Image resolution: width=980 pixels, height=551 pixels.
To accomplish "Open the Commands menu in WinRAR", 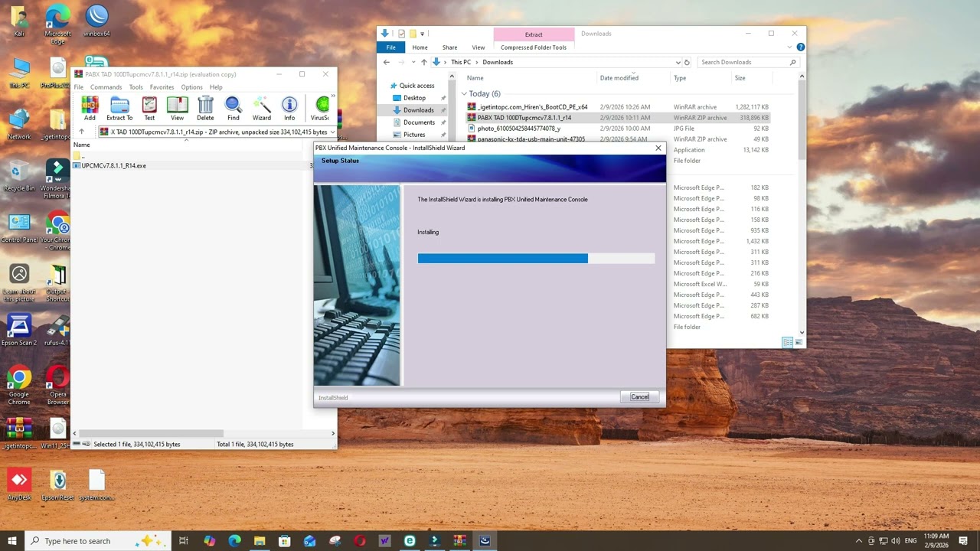I will click(106, 87).
